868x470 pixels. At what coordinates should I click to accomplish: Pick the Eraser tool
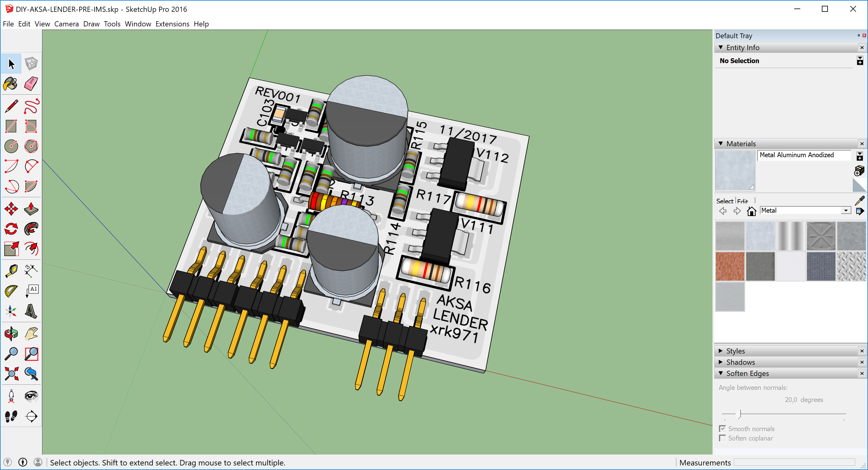point(31,84)
